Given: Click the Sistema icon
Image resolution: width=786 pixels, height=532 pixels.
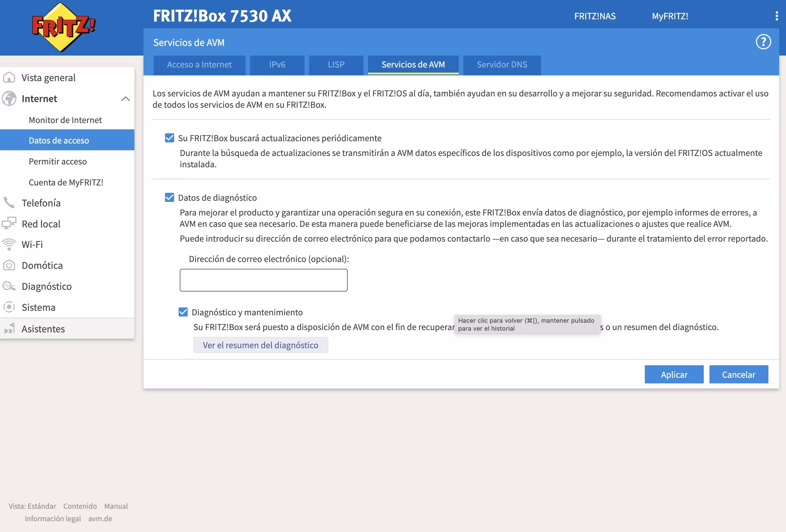Looking at the screenshot, I should coord(9,307).
